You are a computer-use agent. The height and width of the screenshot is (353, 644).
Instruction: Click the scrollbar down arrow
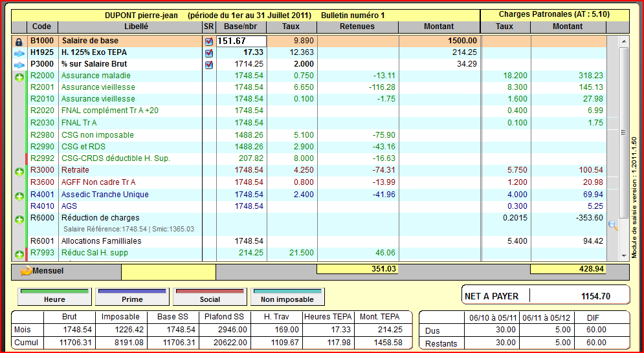pyautogui.click(x=623, y=256)
